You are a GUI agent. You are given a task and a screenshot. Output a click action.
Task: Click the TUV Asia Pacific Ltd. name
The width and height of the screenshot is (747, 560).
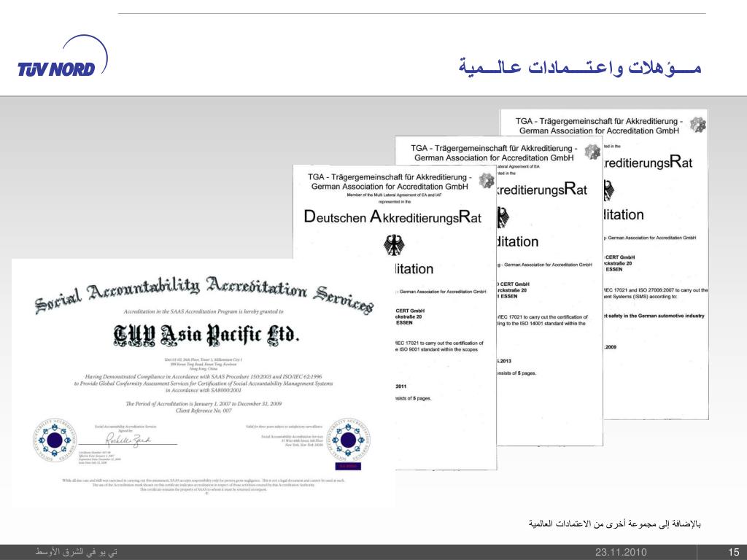point(206,335)
